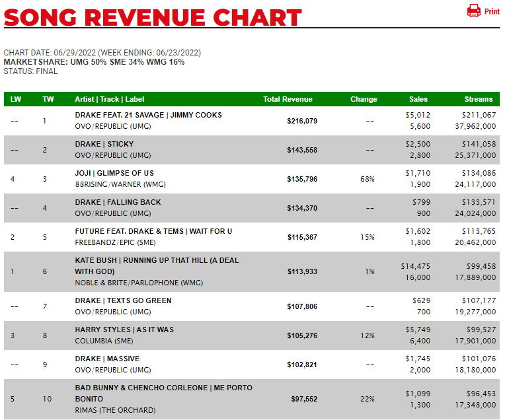Screen dimensions: 507x420
Task: Click label RIMAS (THE ORCHARD)
Action: click(x=115, y=410)
